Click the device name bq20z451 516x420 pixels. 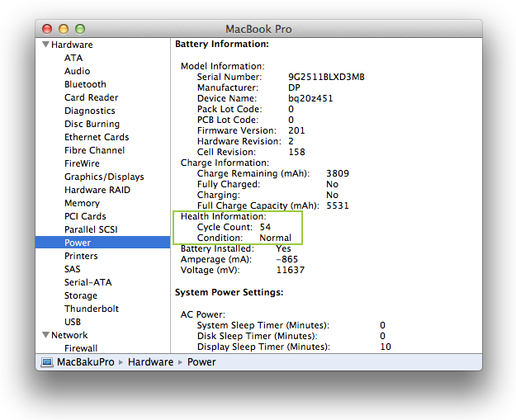(x=310, y=98)
